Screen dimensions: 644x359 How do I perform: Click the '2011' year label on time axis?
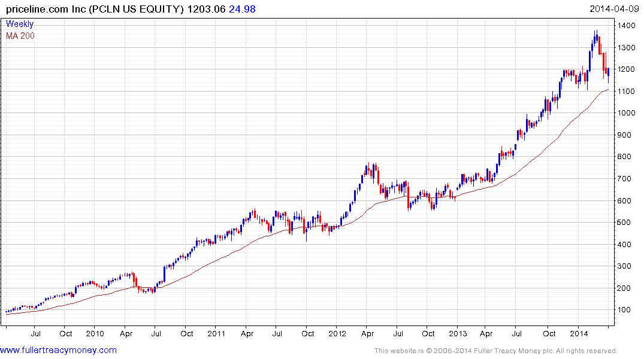216,333
